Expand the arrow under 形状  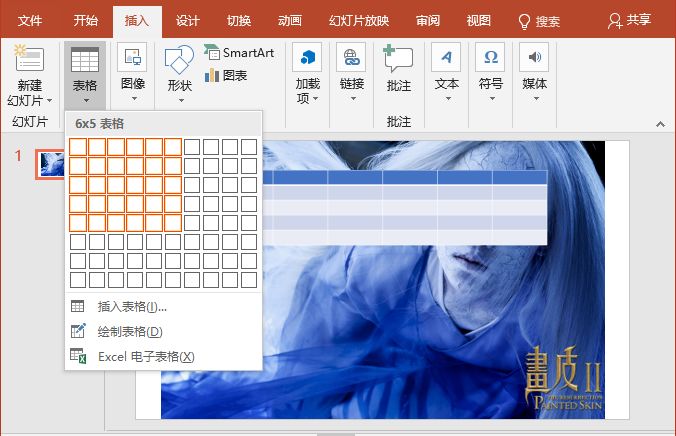(181, 100)
